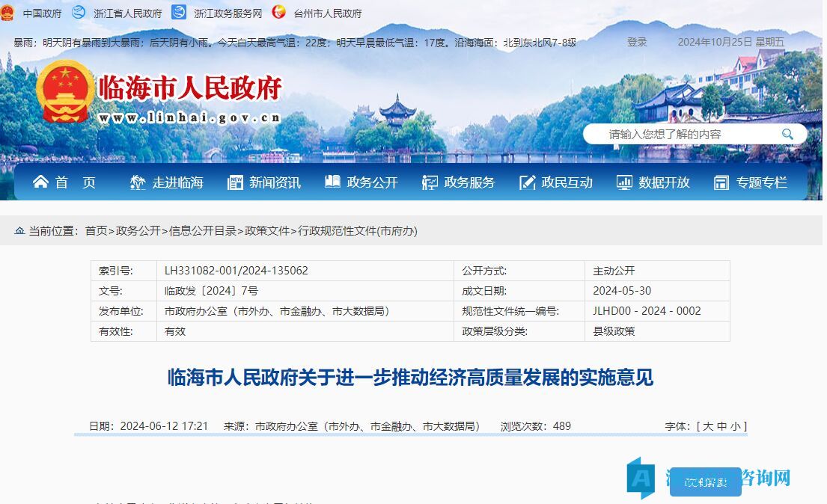The image size is (827, 504).
Task: Click the blue floating button at the bottom right
Action: tap(705, 482)
